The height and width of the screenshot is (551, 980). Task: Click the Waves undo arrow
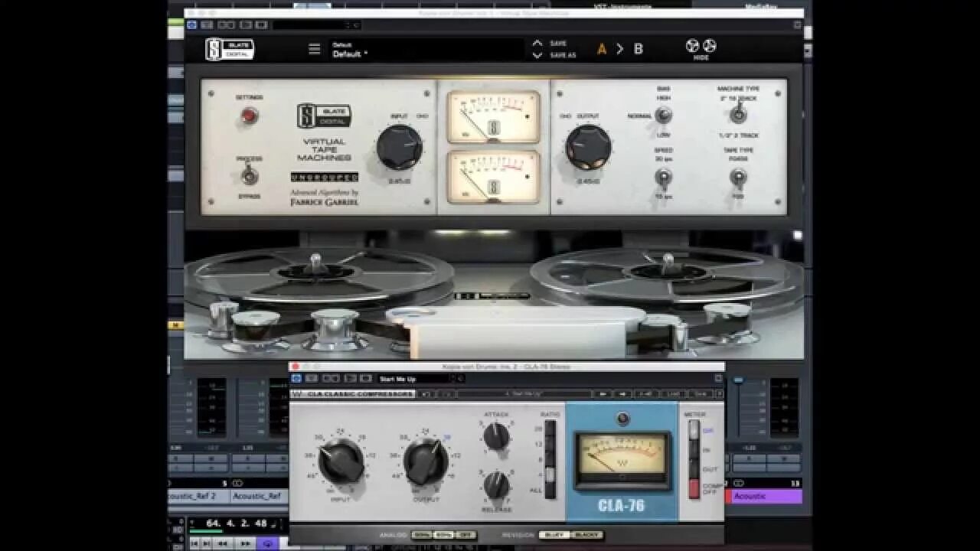coord(426,394)
